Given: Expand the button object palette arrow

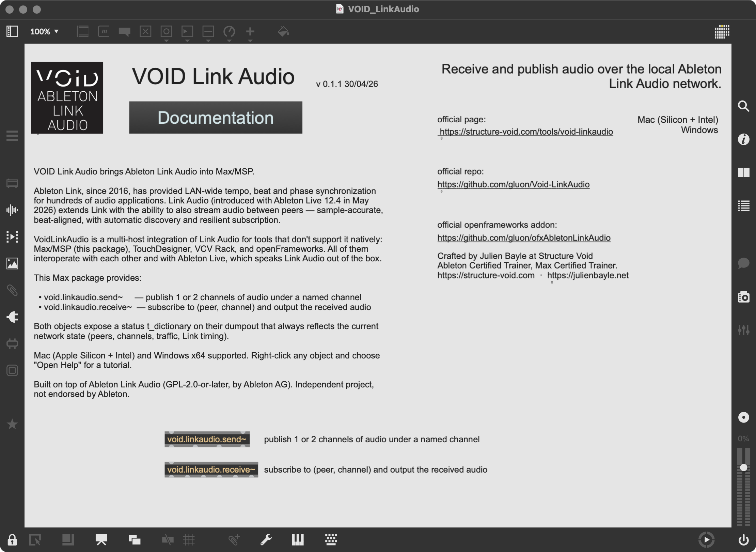Looking at the screenshot, I should coord(166,41).
